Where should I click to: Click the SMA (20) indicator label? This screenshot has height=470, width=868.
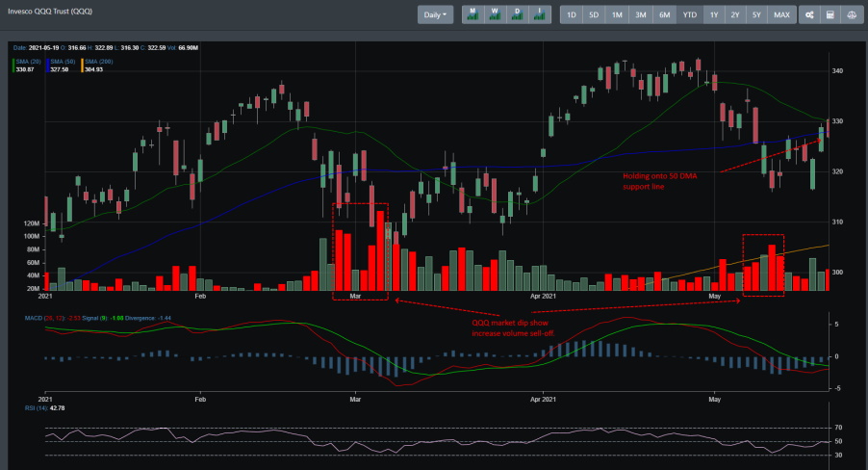[x=28, y=62]
